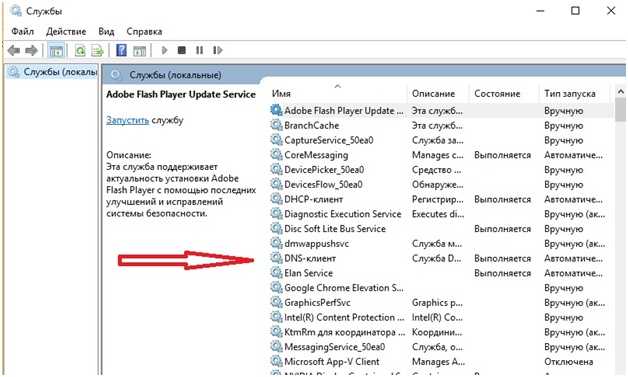The width and height of the screenshot is (628, 377).
Task: Select the MessagingService_50ea0 service name
Action: coord(334,347)
